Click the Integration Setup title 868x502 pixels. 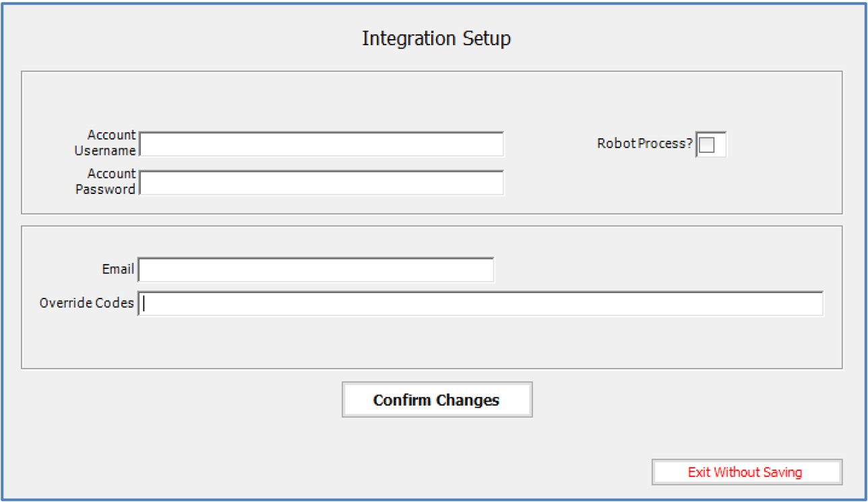point(436,38)
